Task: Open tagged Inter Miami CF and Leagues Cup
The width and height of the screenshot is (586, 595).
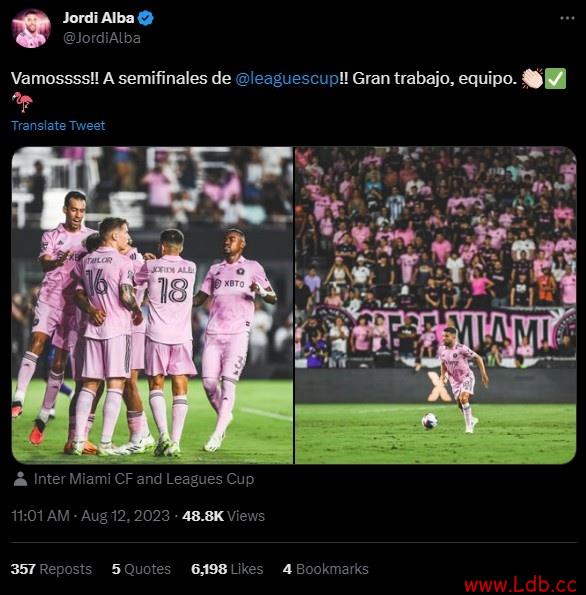Action: (x=144, y=479)
